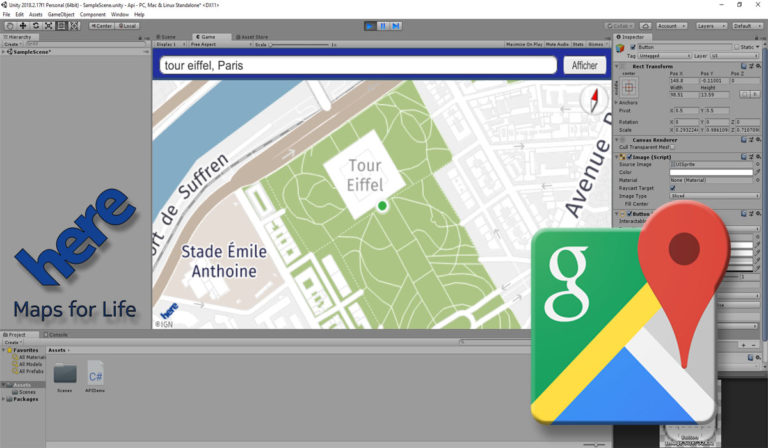
Task: Open Rect Transform gear settings menu
Action: (758, 66)
